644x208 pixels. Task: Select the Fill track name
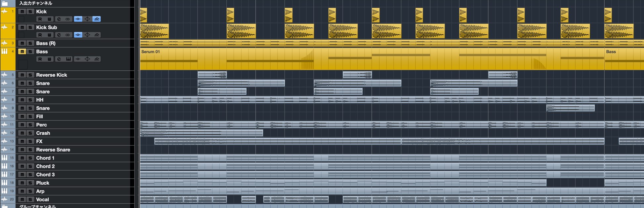click(x=39, y=117)
